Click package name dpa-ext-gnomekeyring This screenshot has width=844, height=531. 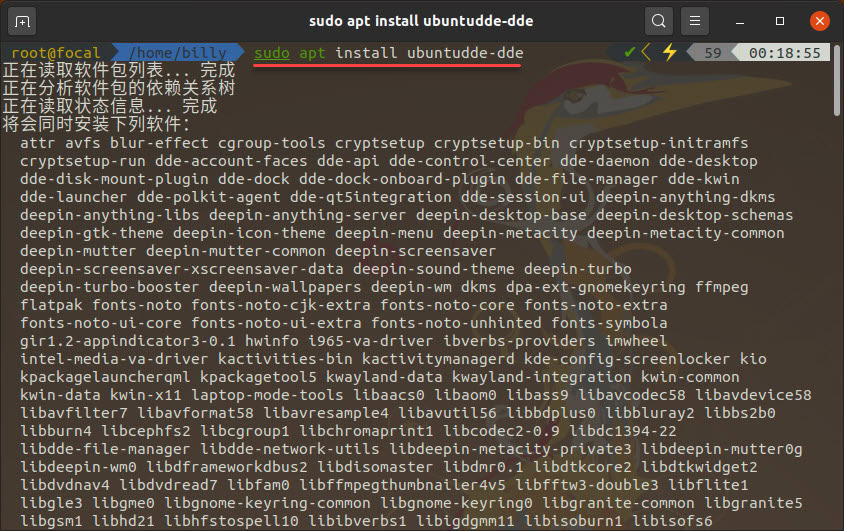point(596,287)
